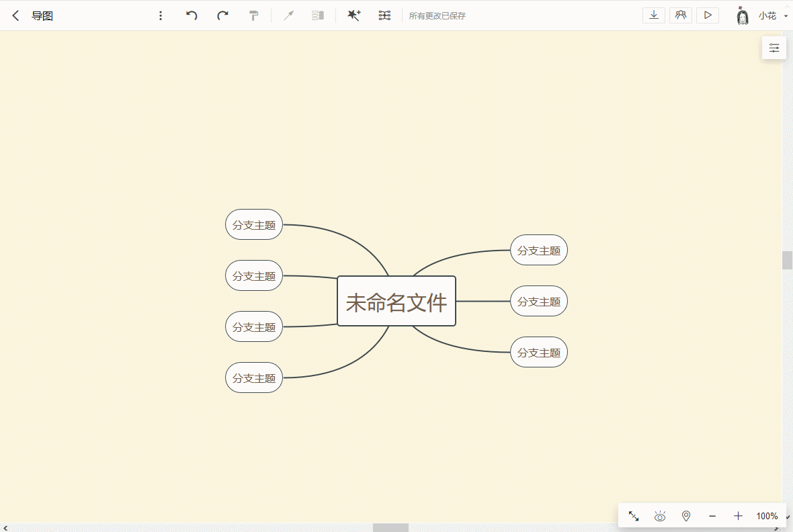Open the settings sliders panel
This screenshot has width=793, height=532.
point(774,48)
